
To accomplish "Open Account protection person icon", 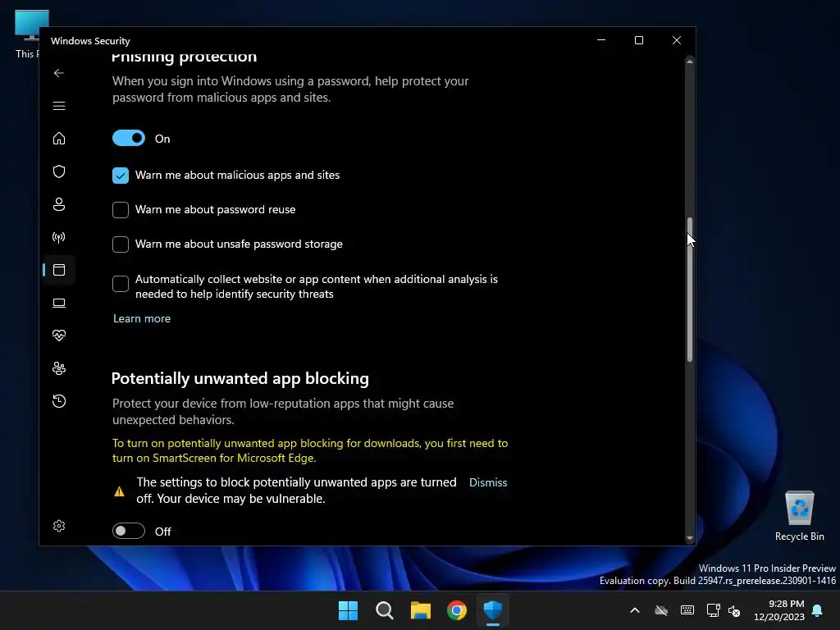I will click(x=59, y=204).
